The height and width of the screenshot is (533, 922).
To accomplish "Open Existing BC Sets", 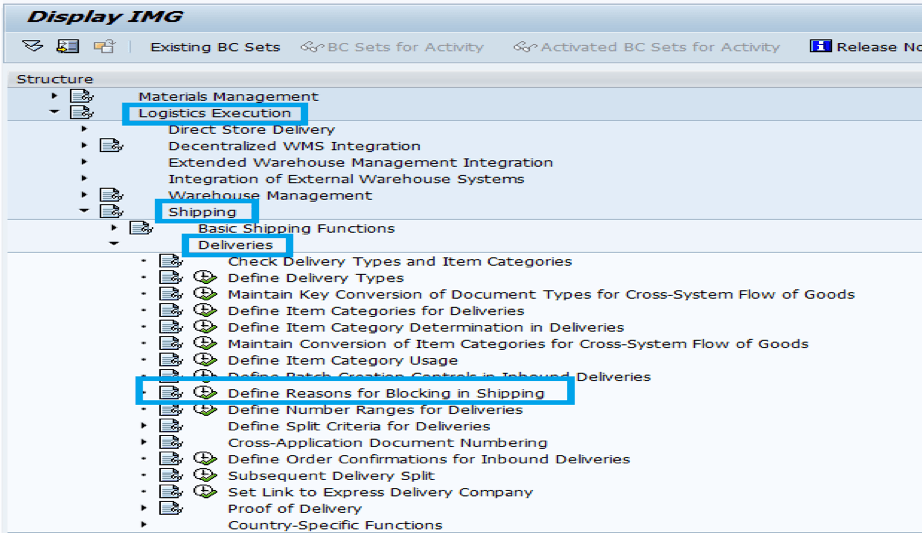I will (x=215, y=47).
